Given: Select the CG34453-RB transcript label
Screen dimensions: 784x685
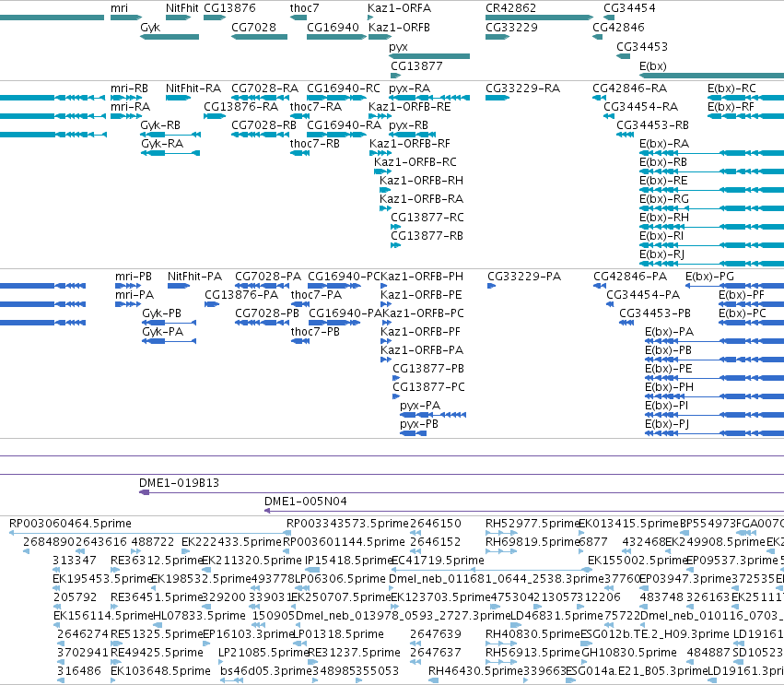Looking at the screenshot, I should coord(652,125).
